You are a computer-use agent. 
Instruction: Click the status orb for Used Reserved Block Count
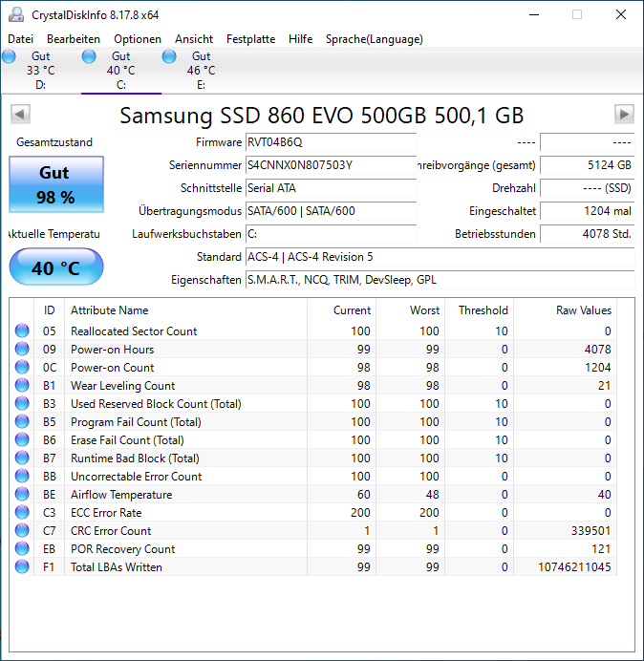(x=22, y=403)
